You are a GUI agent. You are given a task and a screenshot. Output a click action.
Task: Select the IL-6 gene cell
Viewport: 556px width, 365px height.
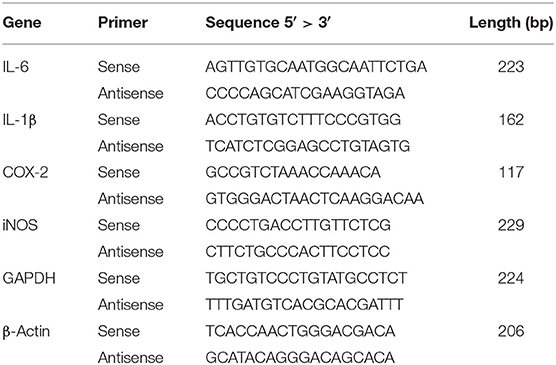tap(16, 67)
